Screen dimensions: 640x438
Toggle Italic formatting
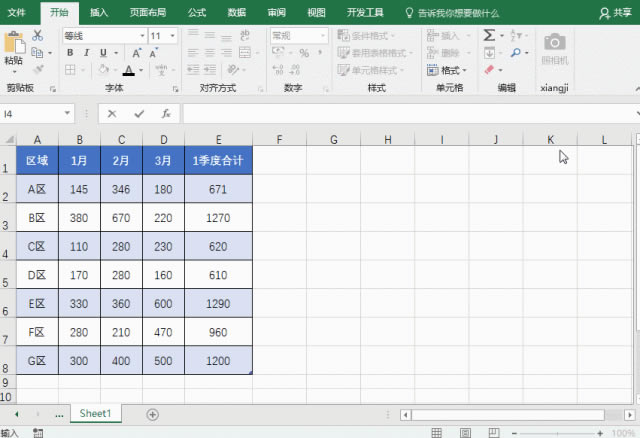87,53
